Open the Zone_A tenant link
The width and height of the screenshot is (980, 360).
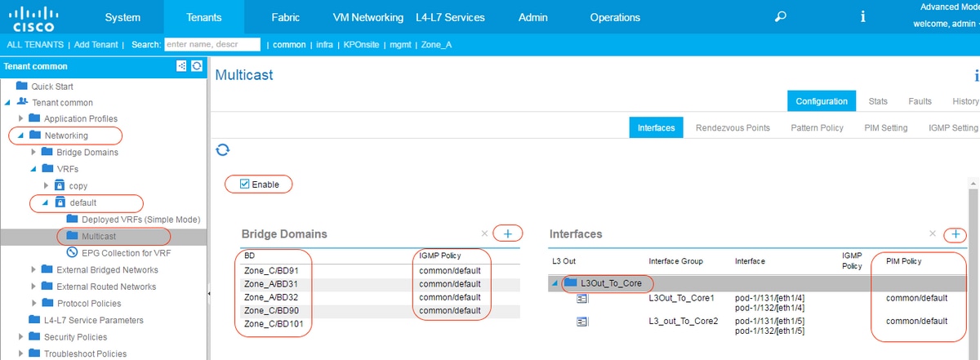[437, 45]
